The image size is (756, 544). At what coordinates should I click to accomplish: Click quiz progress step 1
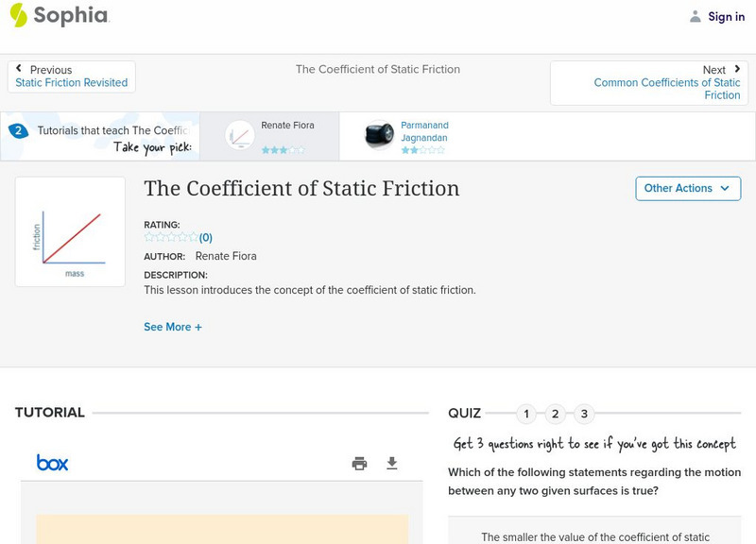tap(525, 413)
